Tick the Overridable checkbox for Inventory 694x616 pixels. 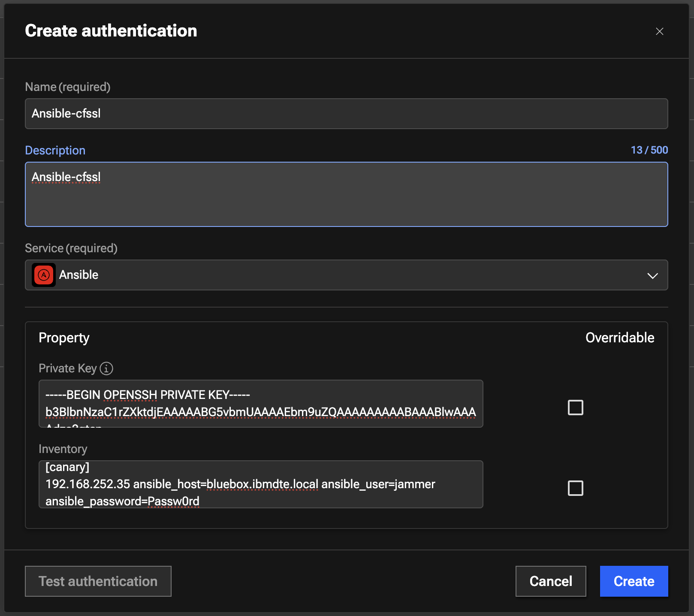pyautogui.click(x=575, y=488)
